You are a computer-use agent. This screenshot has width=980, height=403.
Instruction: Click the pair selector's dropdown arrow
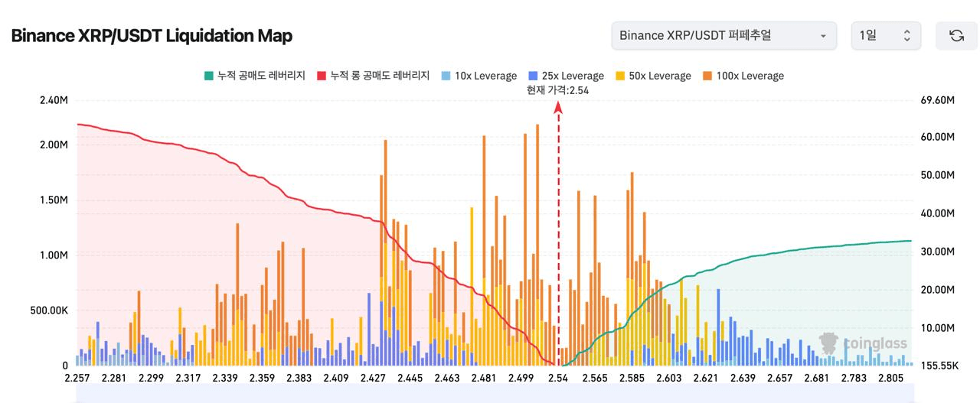(x=823, y=36)
